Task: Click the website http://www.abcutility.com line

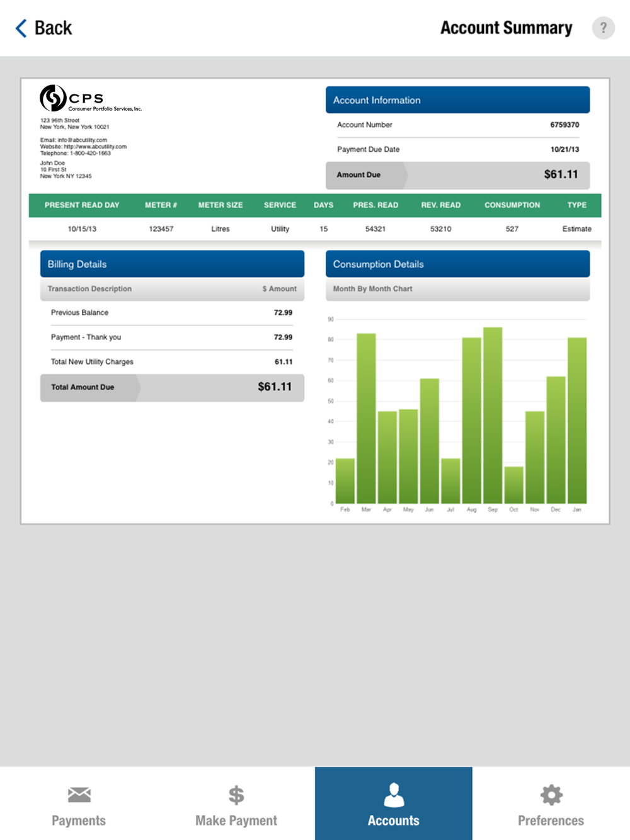Action: (83, 147)
